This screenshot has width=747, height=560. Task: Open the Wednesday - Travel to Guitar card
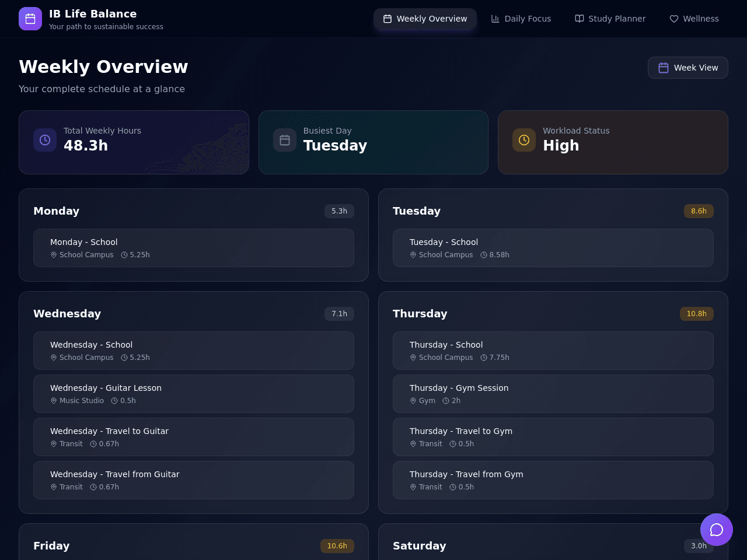[194, 437]
